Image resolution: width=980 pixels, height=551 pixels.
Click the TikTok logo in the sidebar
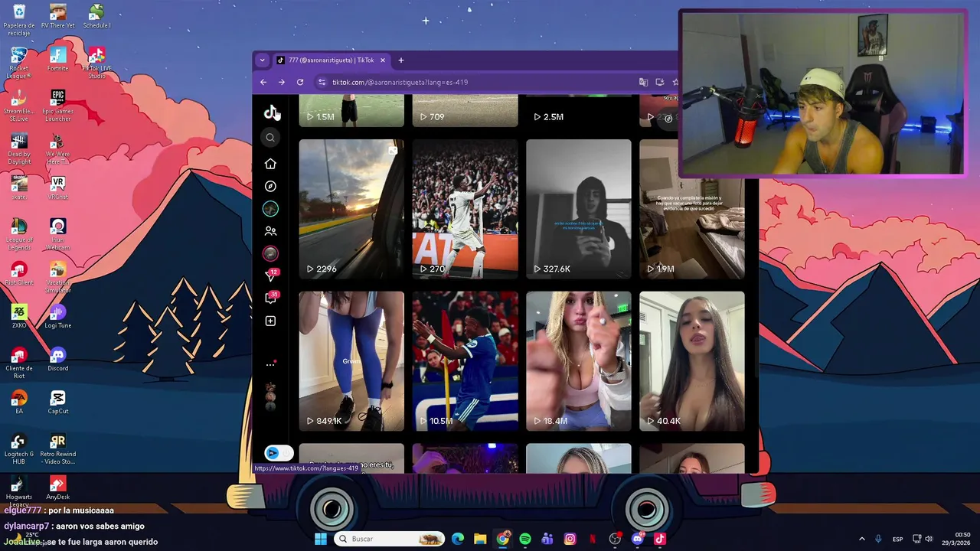270,112
